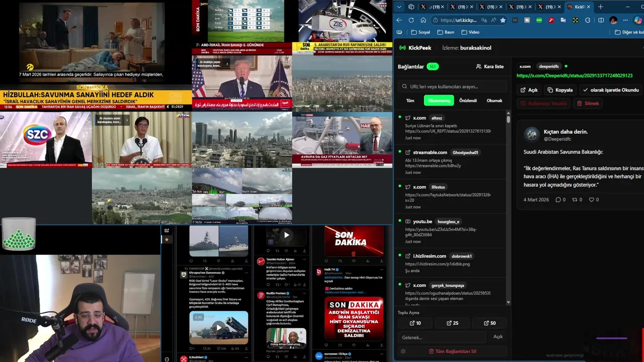This screenshot has width=644, height=362.
Task: Refresh the current page
Action: click(x=411, y=20)
